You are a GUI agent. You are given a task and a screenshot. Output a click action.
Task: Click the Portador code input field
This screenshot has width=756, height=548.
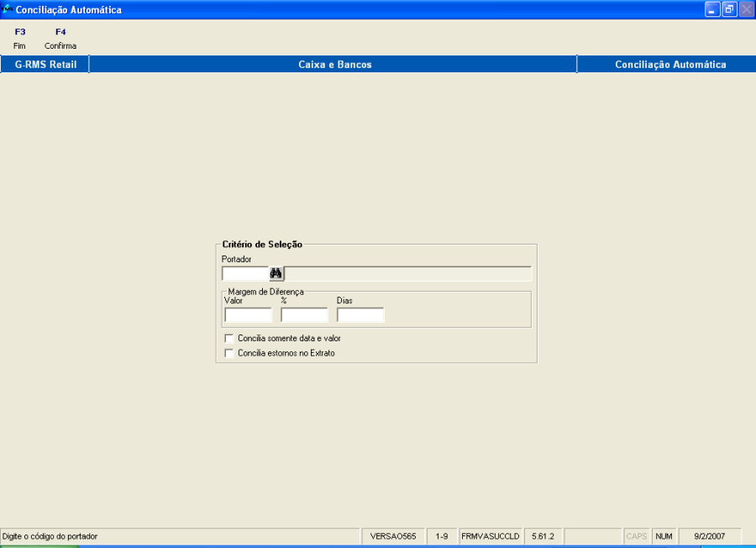pyautogui.click(x=245, y=273)
